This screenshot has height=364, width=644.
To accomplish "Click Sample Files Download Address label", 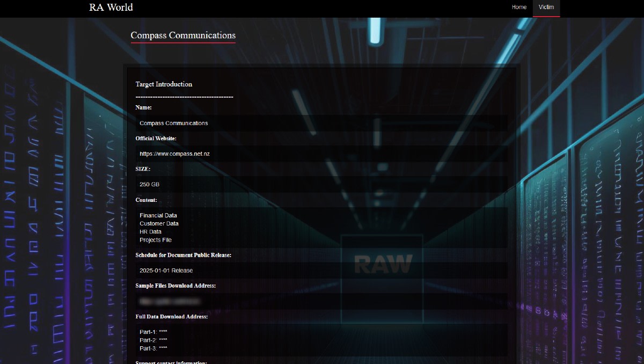I will coord(176,286).
